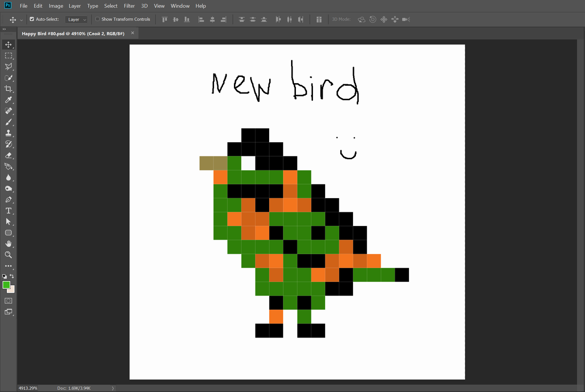Distribute bottom edges of layers
The image size is (585, 392).
click(x=264, y=19)
